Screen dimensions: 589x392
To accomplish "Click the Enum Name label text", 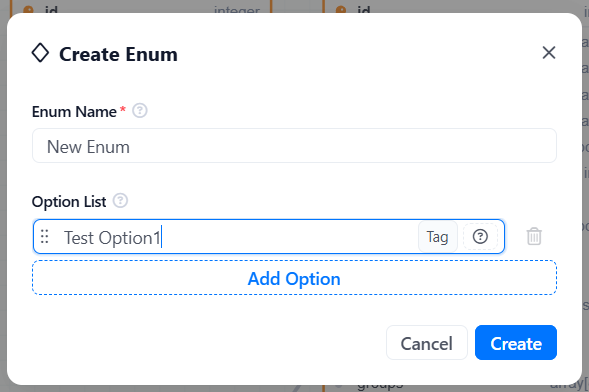I will [x=74, y=112].
